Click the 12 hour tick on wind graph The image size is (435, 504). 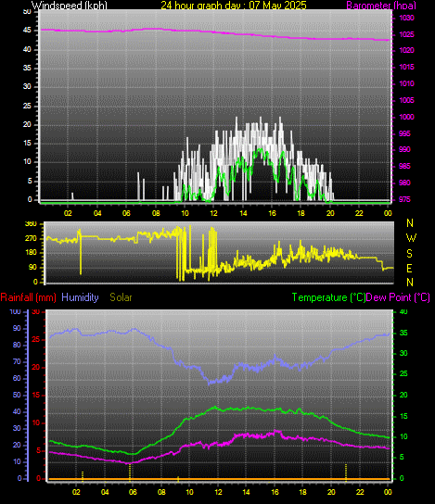[213, 213]
